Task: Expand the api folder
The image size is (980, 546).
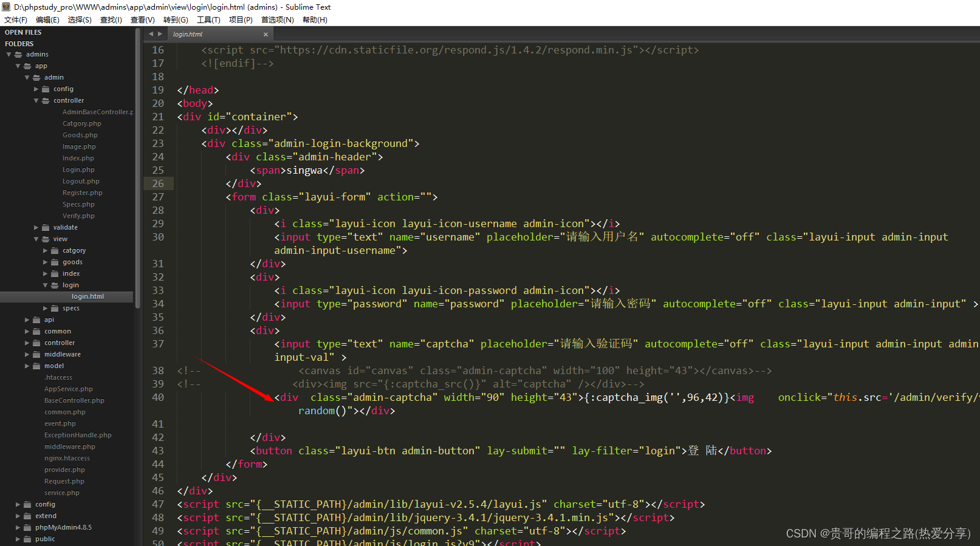Action: (27, 319)
